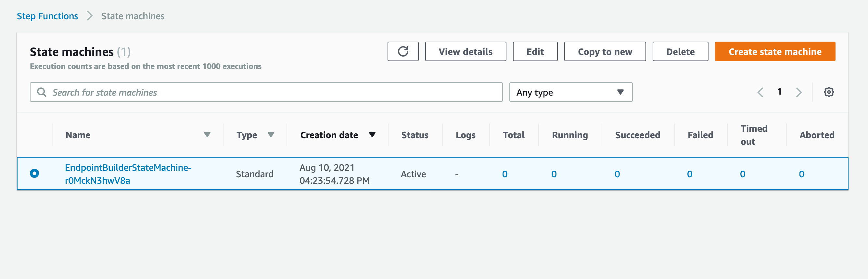This screenshot has width=868, height=279.
Task: Click Copy to new button
Action: coord(605,51)
